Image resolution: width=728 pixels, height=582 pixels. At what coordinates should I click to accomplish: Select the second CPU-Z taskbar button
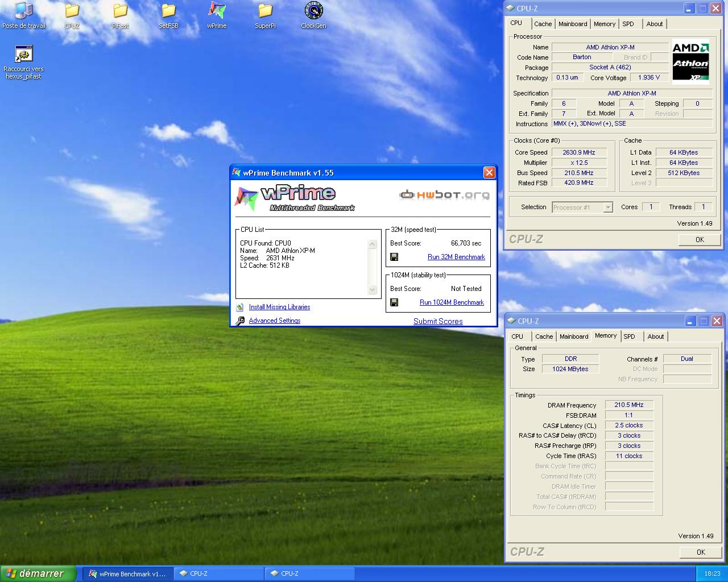[x=309, y=574]
